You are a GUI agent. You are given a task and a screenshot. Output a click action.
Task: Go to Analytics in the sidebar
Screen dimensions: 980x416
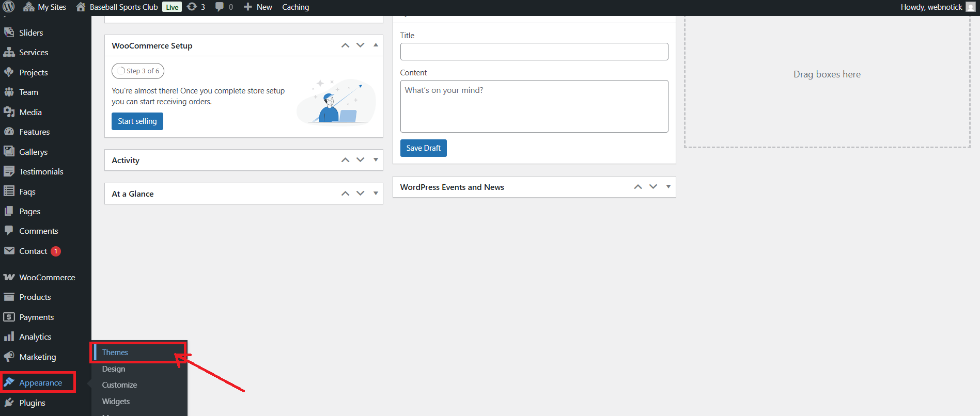(x=35, y=337)
